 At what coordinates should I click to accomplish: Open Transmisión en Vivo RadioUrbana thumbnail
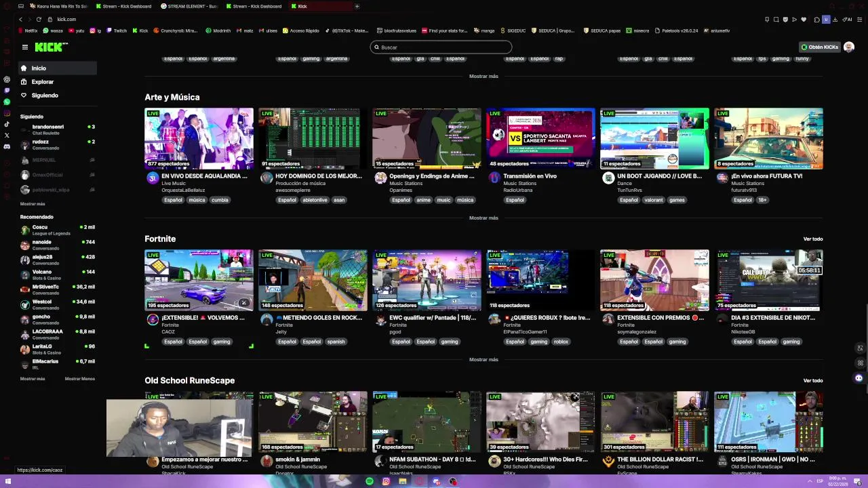pyautogui.click(x=540, y=138)
